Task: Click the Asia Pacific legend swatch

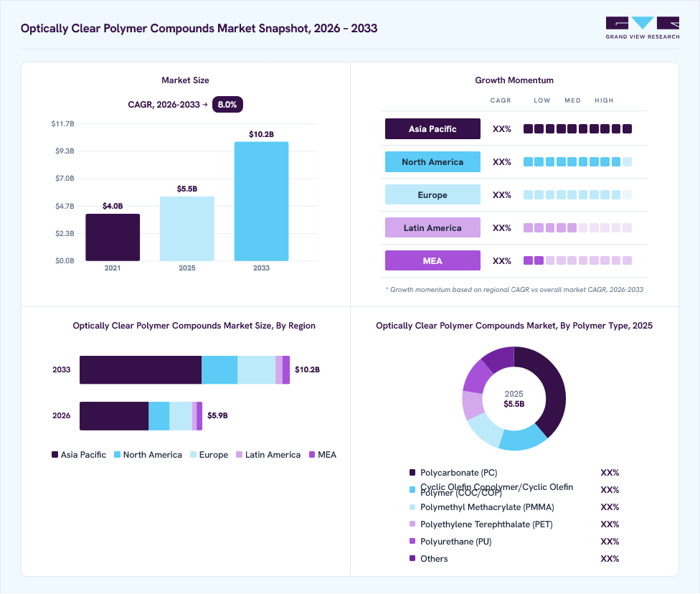Action: [x=55, y=455]
